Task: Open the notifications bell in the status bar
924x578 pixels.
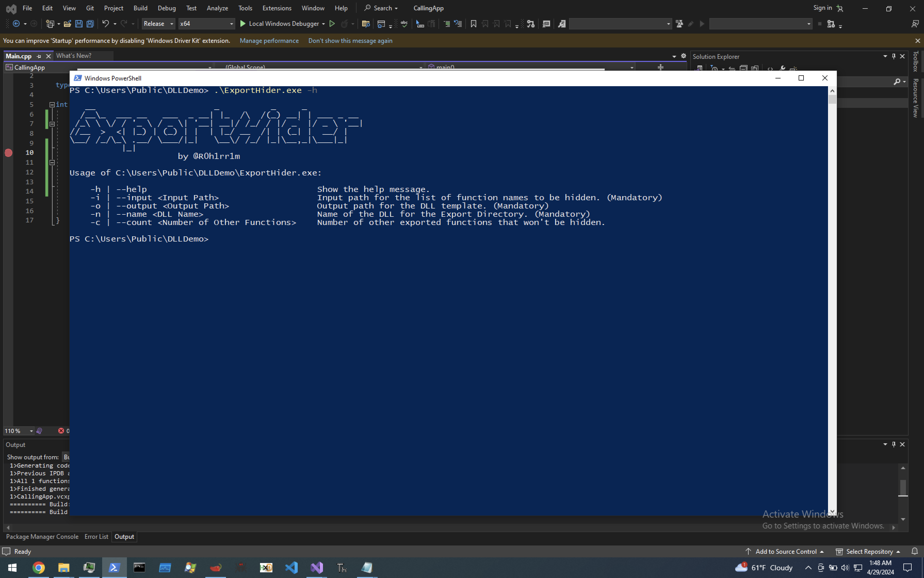Action: 914,551
